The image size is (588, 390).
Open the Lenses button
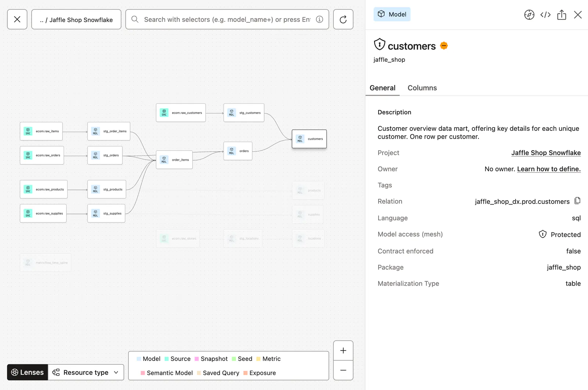coord(28,372)
